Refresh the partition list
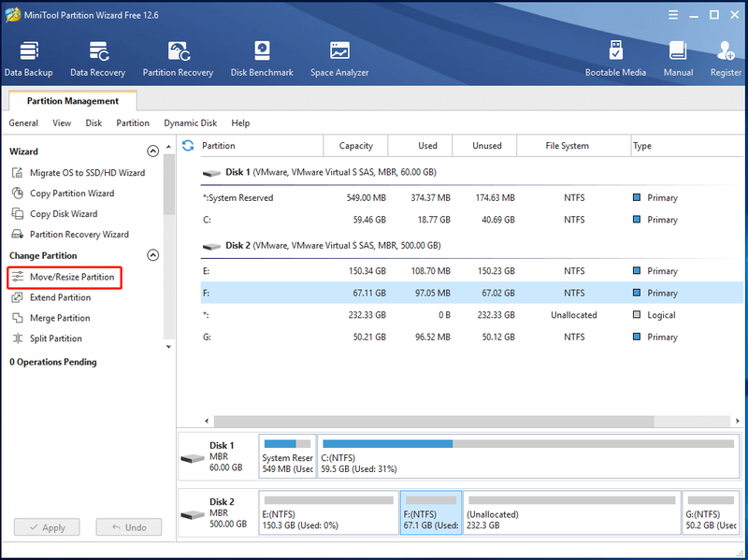 pos(188,146)
